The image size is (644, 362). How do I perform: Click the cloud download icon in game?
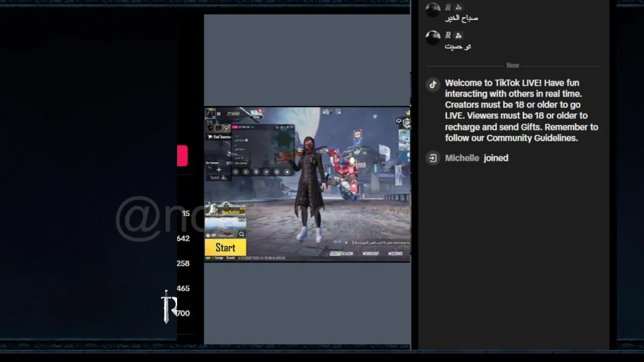click(x=398, y=121)
